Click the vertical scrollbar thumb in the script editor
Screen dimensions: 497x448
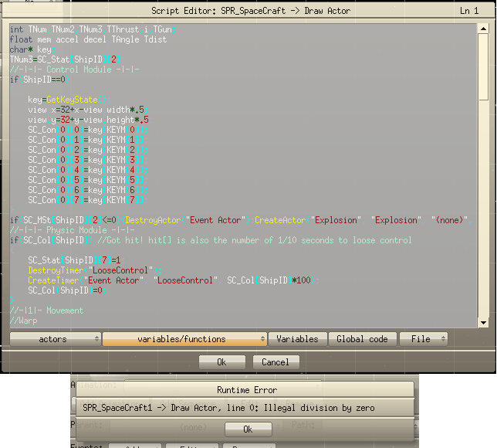tap(483, 67)
